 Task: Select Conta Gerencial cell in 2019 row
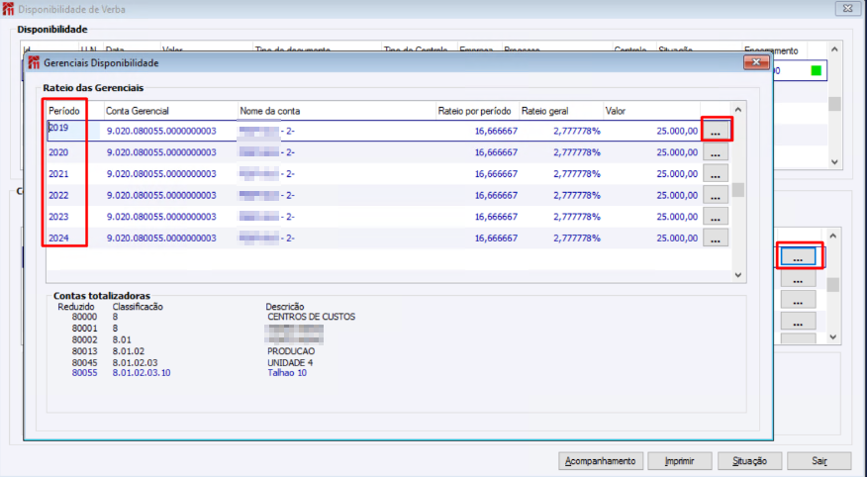pos(161,132)
